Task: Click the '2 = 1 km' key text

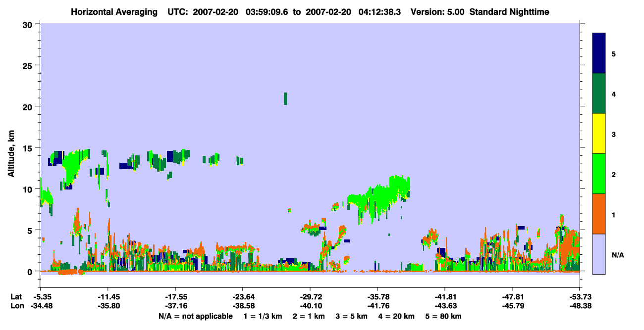Action: pos(309,316)
